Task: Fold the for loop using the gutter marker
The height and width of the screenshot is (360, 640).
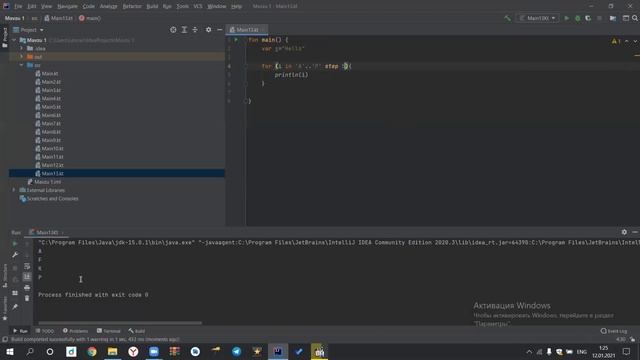Action: [246, 66]
